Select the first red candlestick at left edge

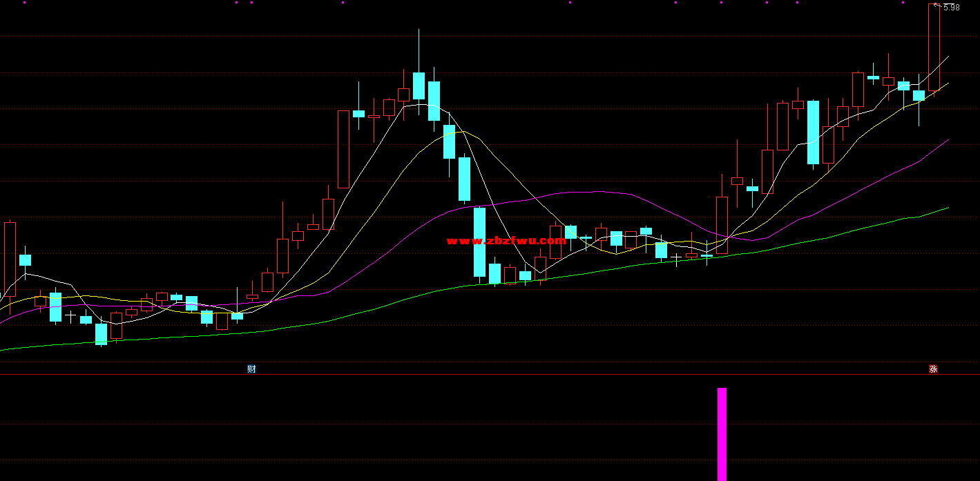point(10,259)
